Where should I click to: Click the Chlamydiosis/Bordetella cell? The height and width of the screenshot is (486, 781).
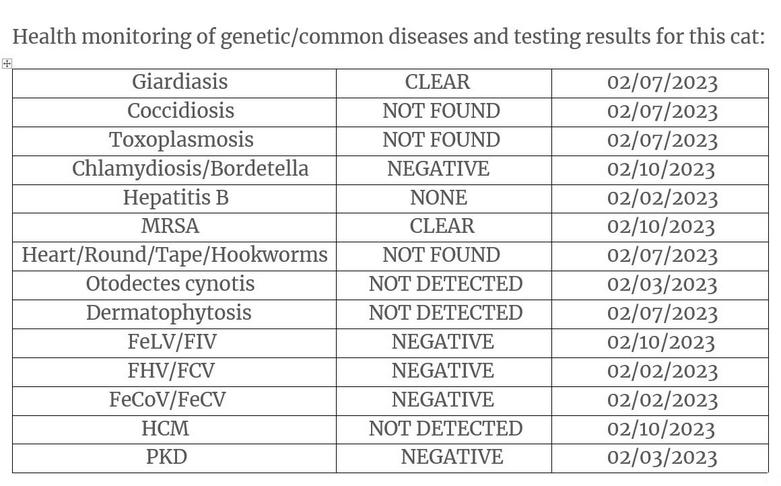click(x=174, y=170)
